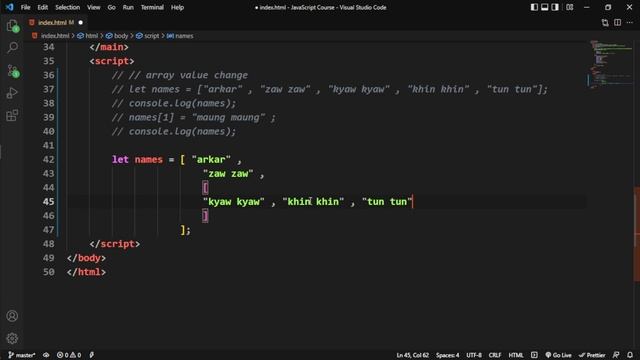Change indentation via Spaces: 4

point(447,355)
